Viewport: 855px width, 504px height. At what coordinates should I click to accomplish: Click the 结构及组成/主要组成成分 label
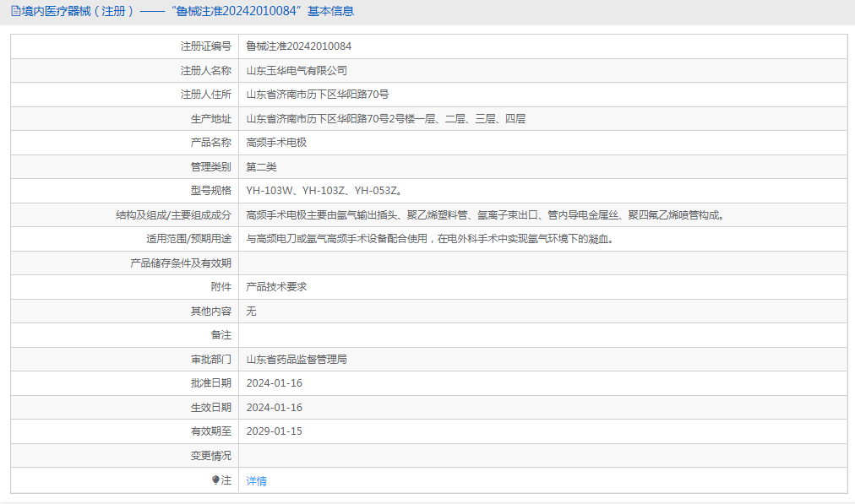point(173,214)
